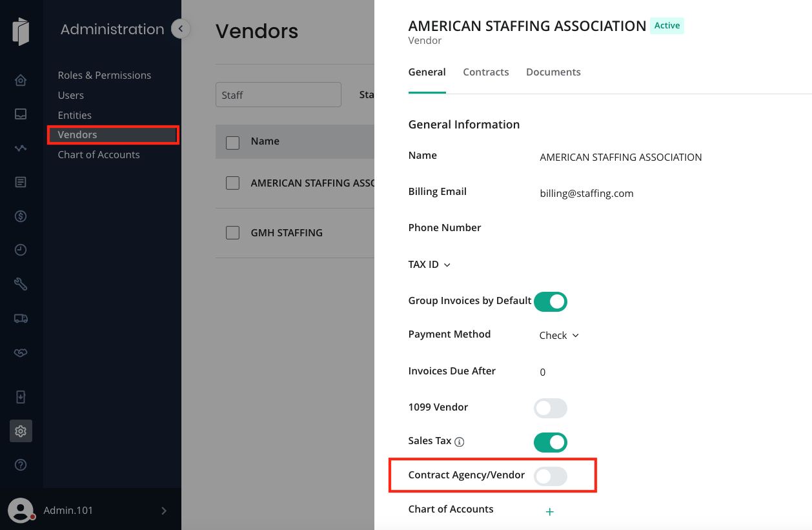Open the settings gear icon
The image size is (812, 530).
pos(21,431)
